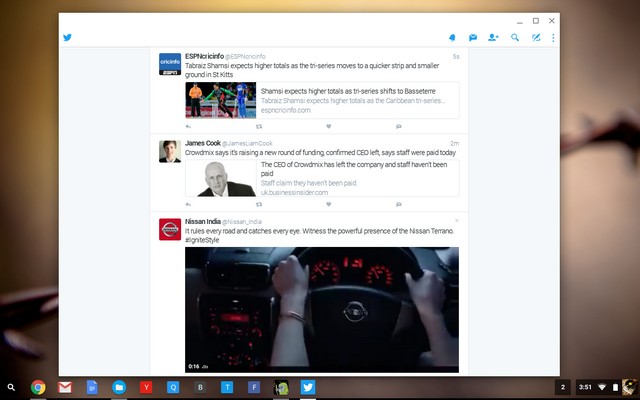640x400 pixels.
Task: Retweet James Cook's tweet
Action: pyautogui.click(x=259, y=204)
